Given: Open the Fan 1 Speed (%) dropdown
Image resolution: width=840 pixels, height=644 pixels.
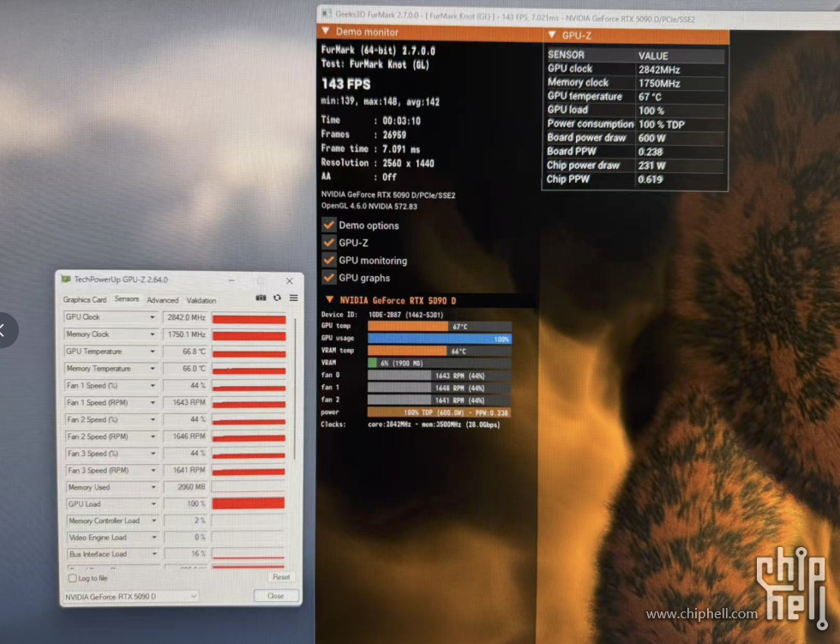Looking at the screenshot, I should [x=153, y=386].
